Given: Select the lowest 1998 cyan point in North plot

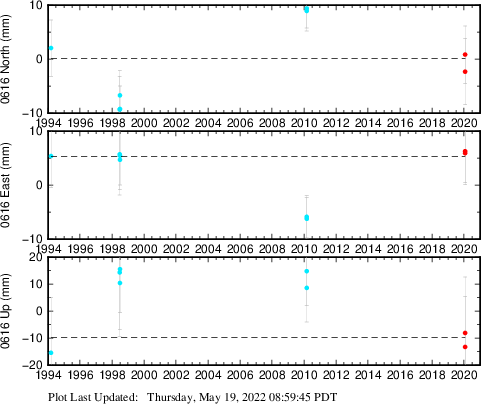Looking at the screenshot, I should point(120,109).
